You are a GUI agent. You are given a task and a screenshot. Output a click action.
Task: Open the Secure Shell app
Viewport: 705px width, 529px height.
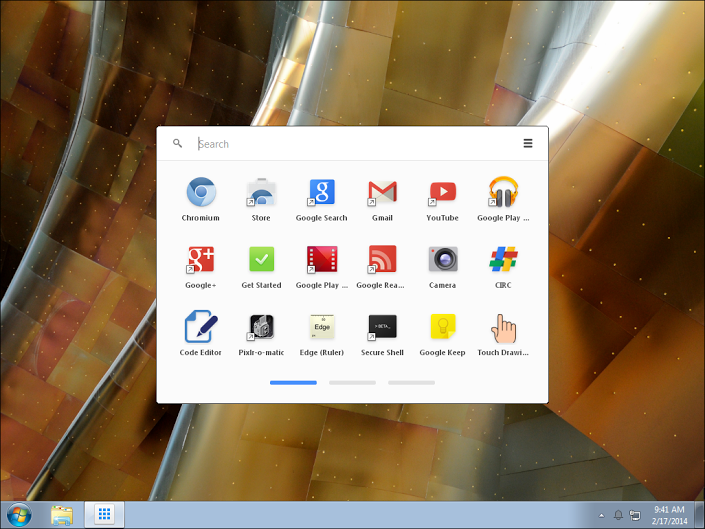point(382,327)
